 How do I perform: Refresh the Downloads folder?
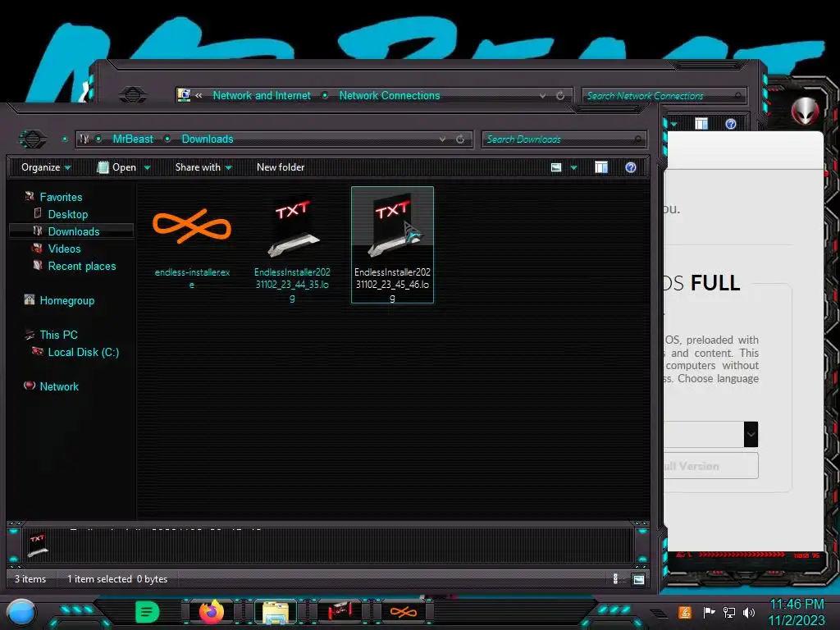(x=460, y=139)
